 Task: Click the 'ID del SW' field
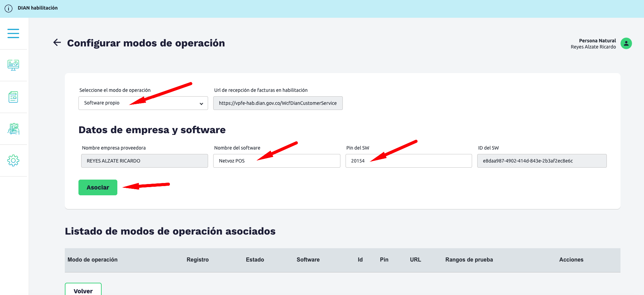[542, 161]
